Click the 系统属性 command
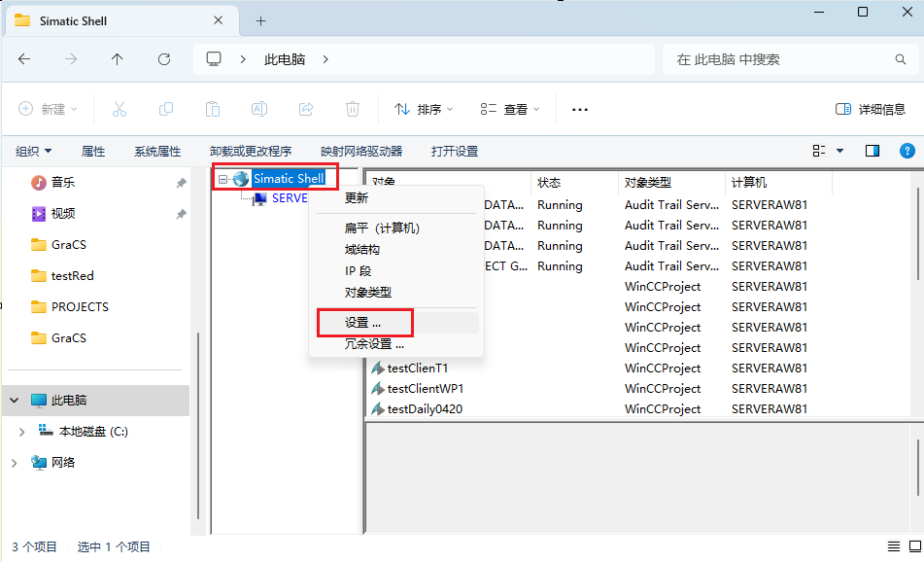Image resolution: width=924 pixels, height=562 pixels. click(157, 152)
